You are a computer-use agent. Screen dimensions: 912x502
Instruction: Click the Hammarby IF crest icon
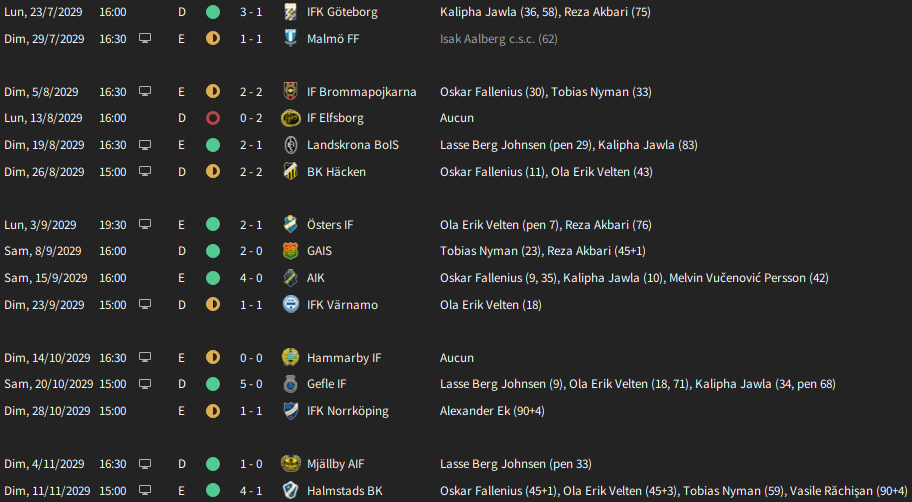(x=290, y=357)
